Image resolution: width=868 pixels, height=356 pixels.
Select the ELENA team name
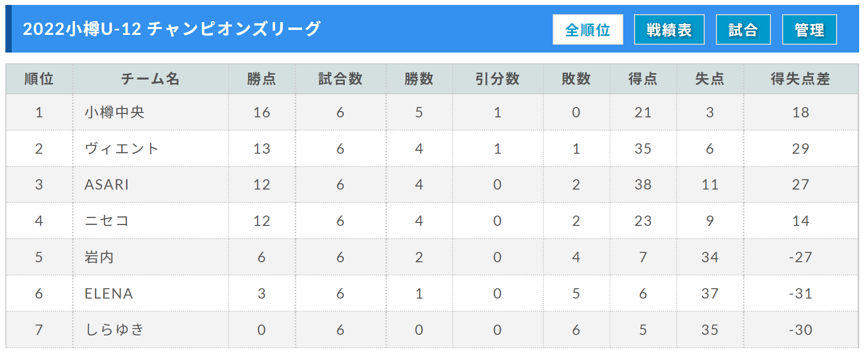click(109, 294)
